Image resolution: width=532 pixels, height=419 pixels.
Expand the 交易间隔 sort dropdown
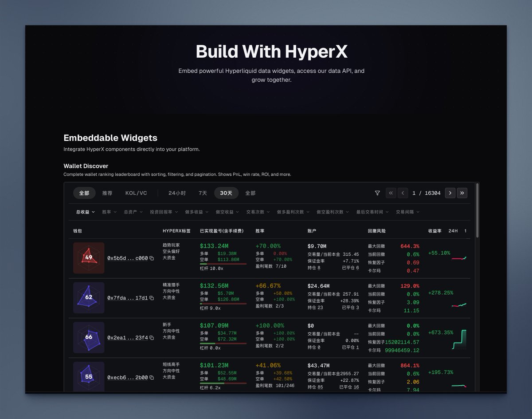click(407, 212)
